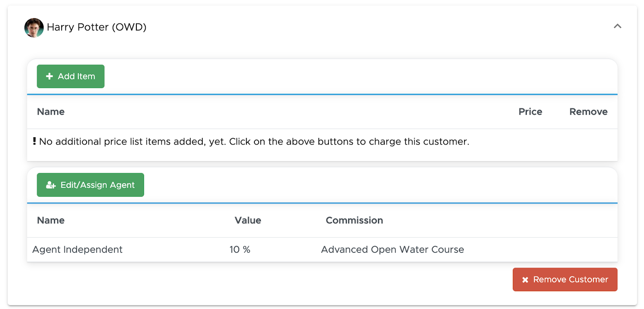Click Advanced Open Water Course commission entry
Image resolution: width=644 pixels, height=309 pixels.
[392, 250]
